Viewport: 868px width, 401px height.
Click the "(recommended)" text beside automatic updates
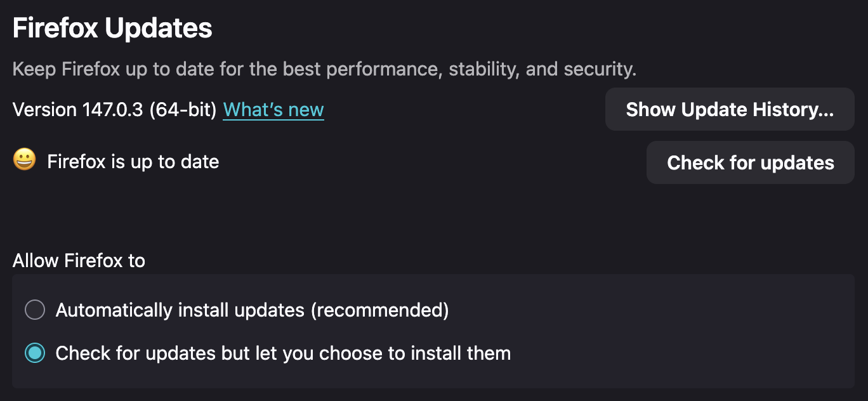(379, 310)
